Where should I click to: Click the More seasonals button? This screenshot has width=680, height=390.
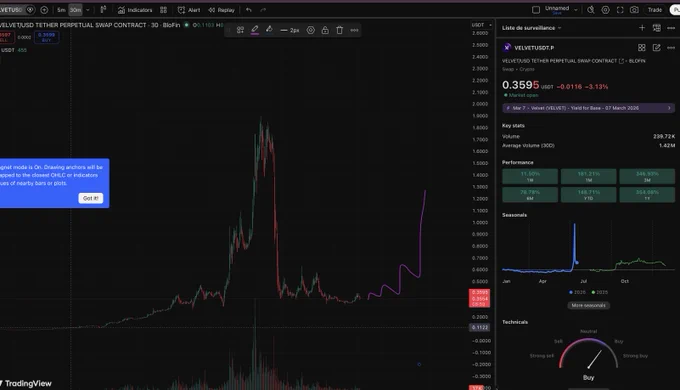pos(588,305)
